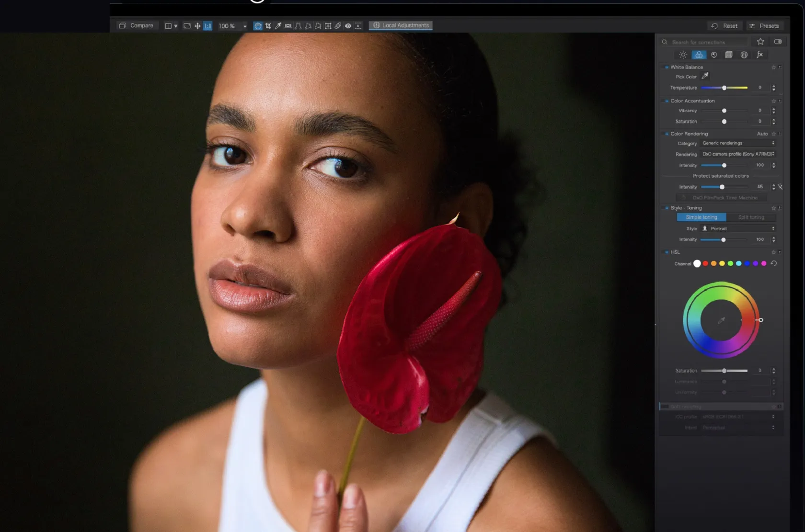Click the Repair bandage tool icon

tap(338, 26)
